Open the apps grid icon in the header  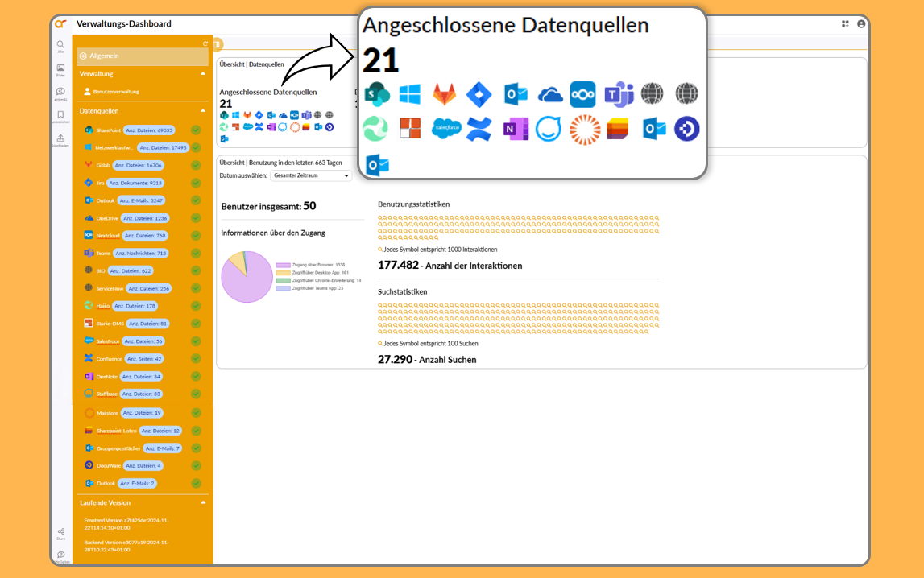(x=845, y=24)
